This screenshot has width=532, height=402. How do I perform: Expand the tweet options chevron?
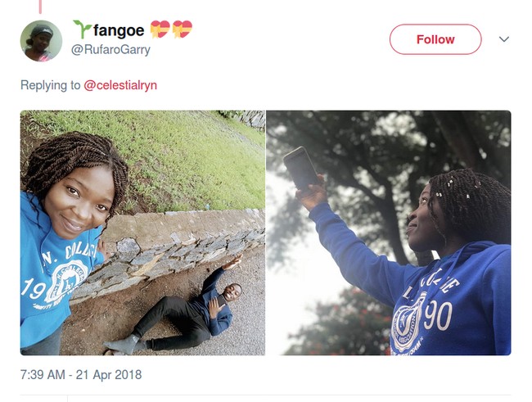(504, 39)
